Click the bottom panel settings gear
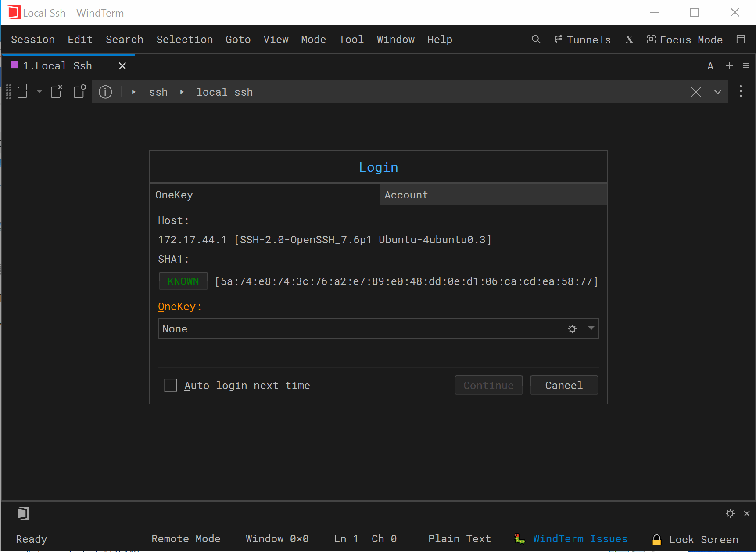Screen dimensions: 756x552 pyautogui.click(x=730, y=513)
